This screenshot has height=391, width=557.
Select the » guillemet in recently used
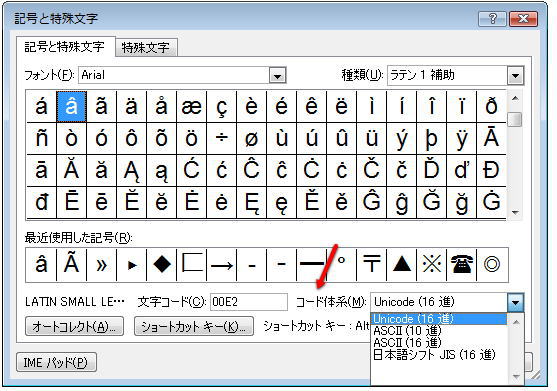tap(102, 265)
